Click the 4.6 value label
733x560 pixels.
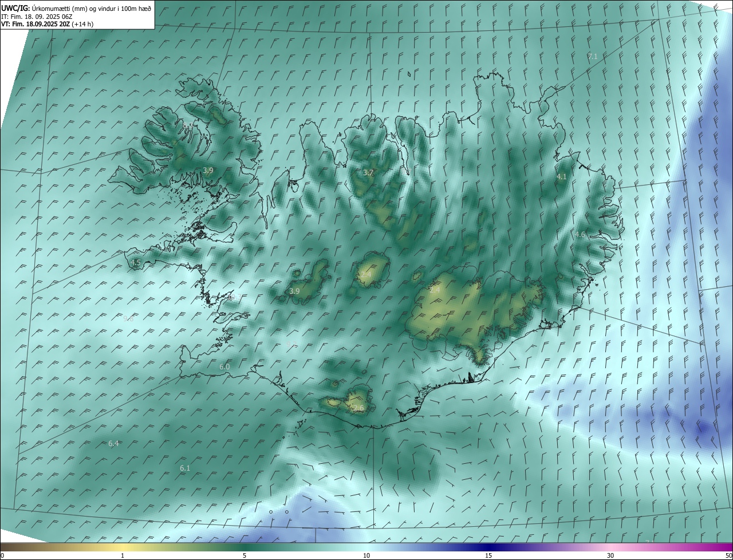coord(580,235)
